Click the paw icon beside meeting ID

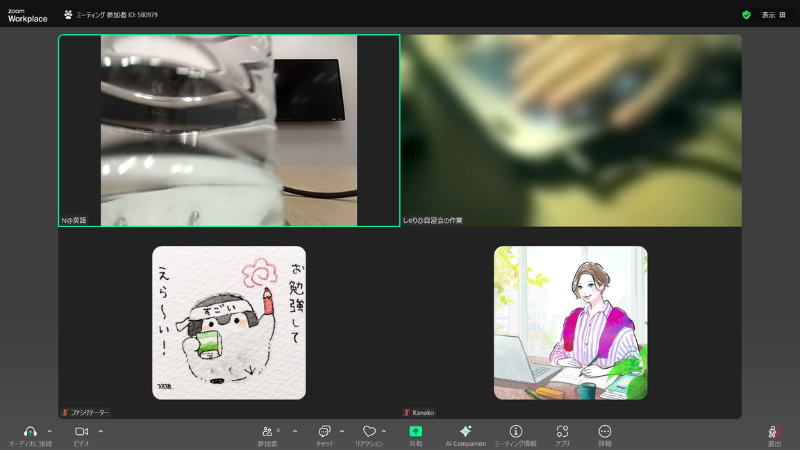point(68,15)
